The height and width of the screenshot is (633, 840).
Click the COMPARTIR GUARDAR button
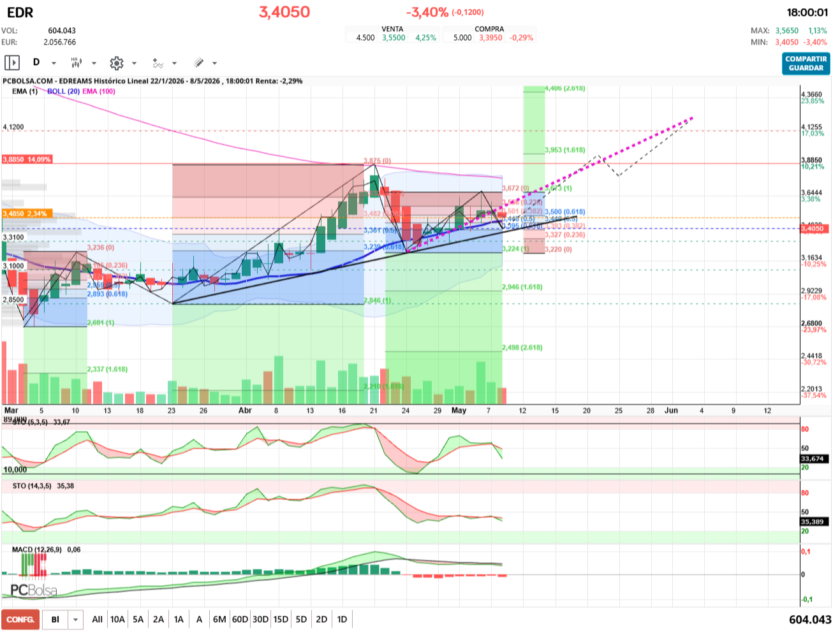806,63
